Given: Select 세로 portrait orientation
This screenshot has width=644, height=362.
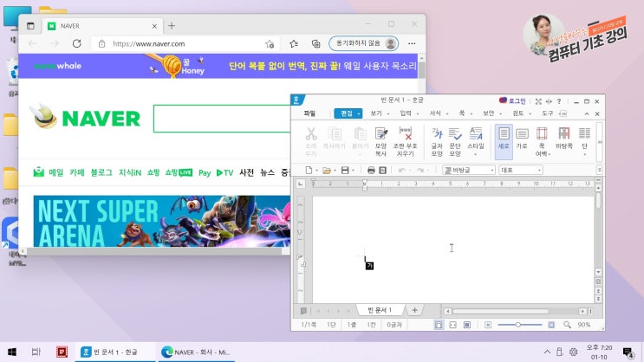Looking at the screenshot, I should [x=504, y=142].
